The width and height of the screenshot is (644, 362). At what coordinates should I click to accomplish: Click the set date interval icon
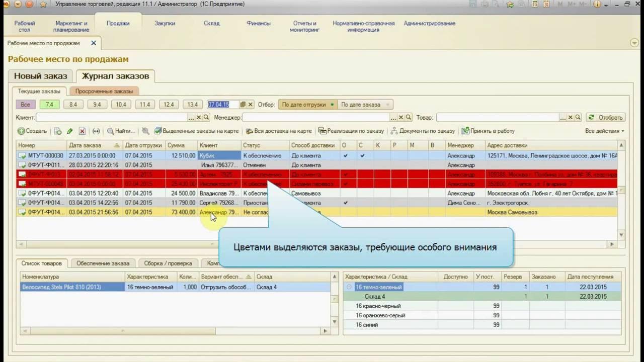(x=96, y=131)
